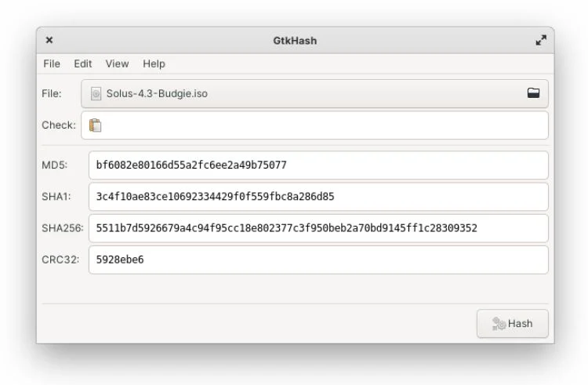
Task: Click the MD5 label
Action: (x=54, y=165)
